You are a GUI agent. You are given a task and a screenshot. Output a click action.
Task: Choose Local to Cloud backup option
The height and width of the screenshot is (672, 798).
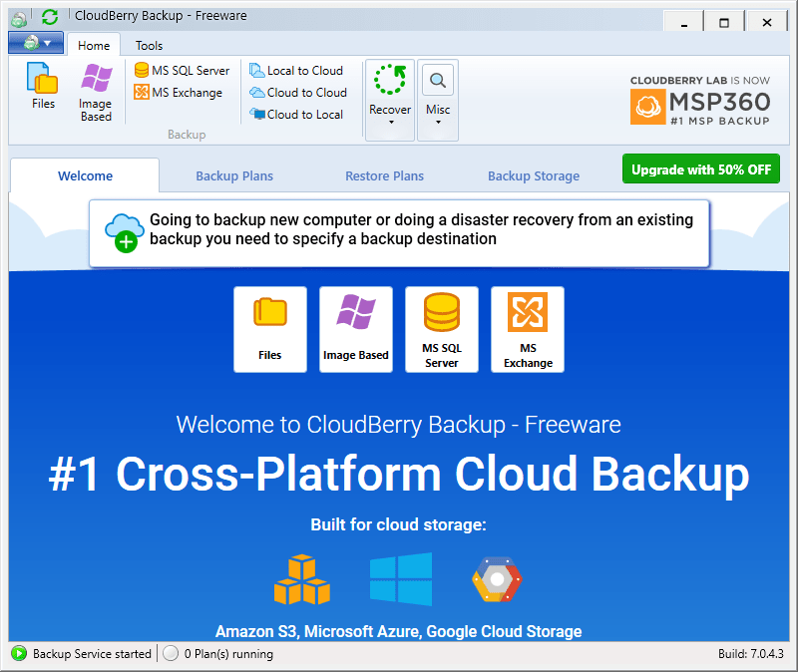pos(296,70)
